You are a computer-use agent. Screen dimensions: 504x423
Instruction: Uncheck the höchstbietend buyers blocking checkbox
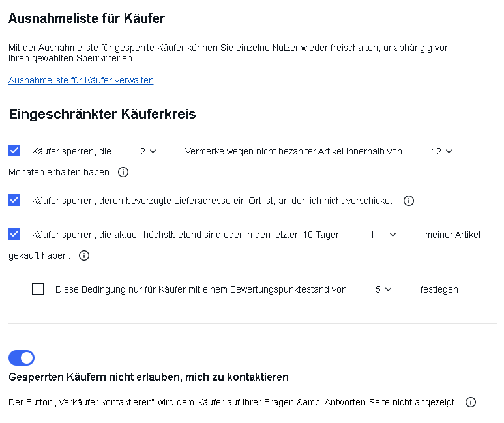pos(14,234)
